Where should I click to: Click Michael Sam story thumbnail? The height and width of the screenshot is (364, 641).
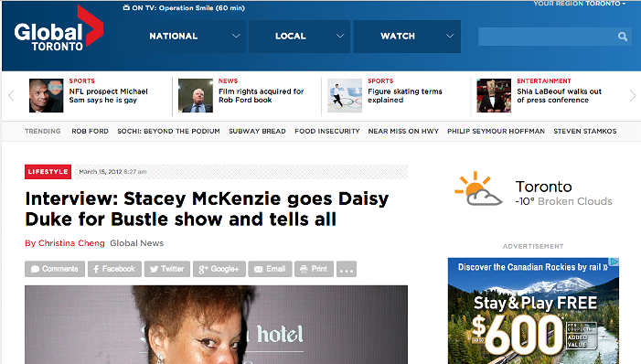(47, 96)
